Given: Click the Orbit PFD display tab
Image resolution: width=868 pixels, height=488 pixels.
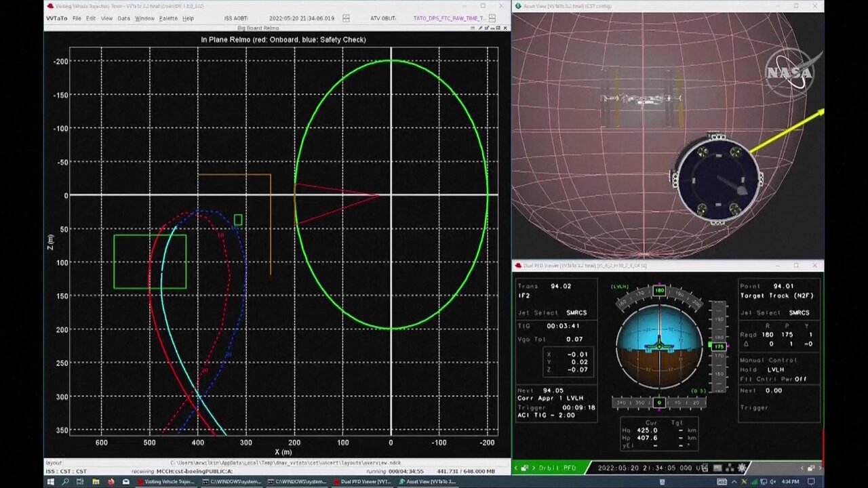Looking at the screenshot, I should [557, 468].
